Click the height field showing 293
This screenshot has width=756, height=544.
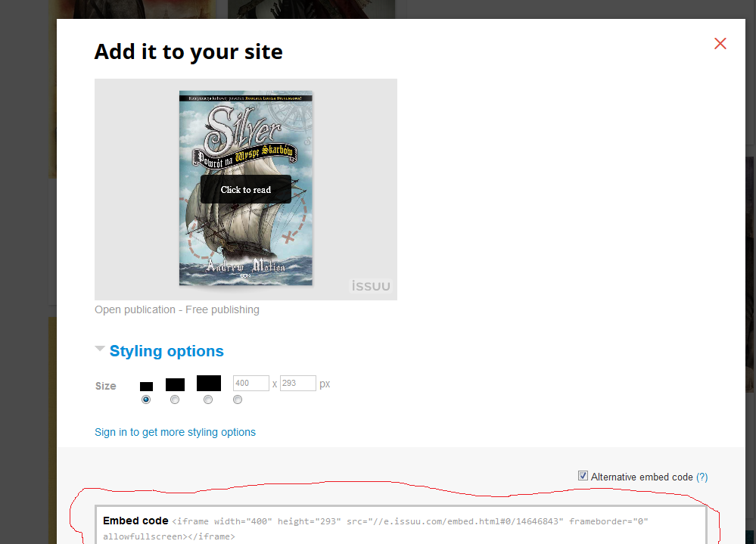pyautogui.click(x=298, y=383)
